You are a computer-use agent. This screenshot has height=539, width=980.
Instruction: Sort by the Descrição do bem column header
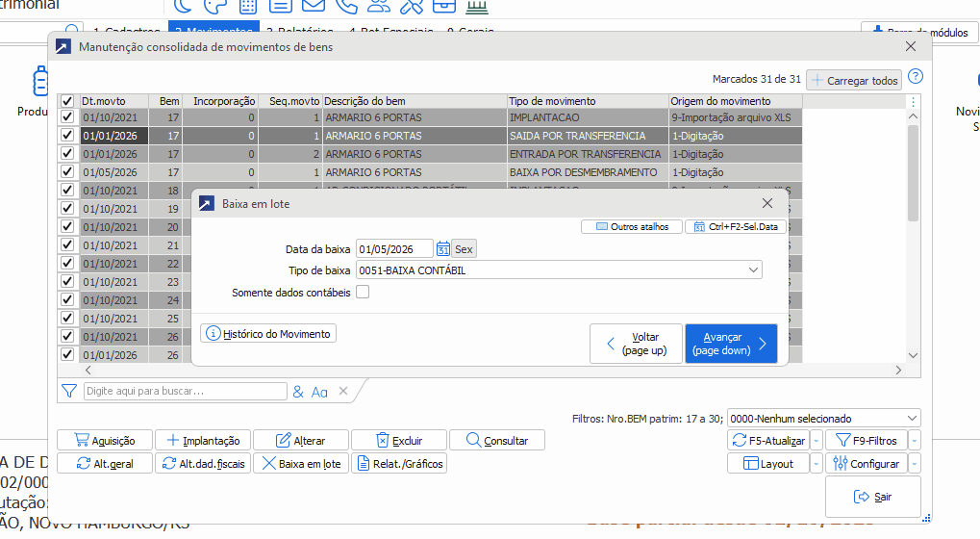pos(415,101)
